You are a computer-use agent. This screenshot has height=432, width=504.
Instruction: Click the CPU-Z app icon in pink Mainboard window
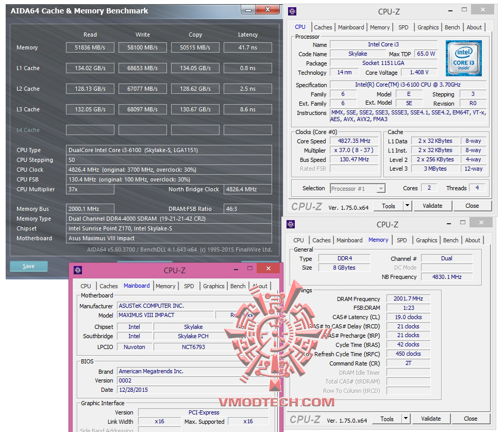tap(78, 270)
